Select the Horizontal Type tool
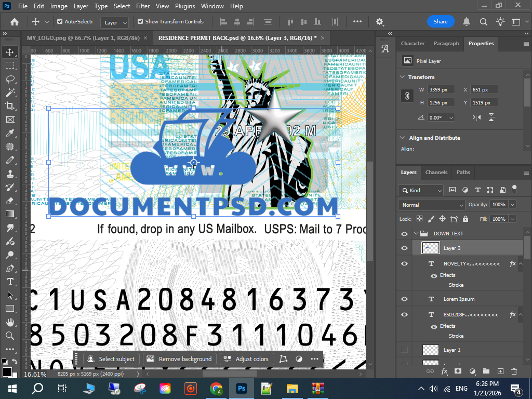 (9, 282)
